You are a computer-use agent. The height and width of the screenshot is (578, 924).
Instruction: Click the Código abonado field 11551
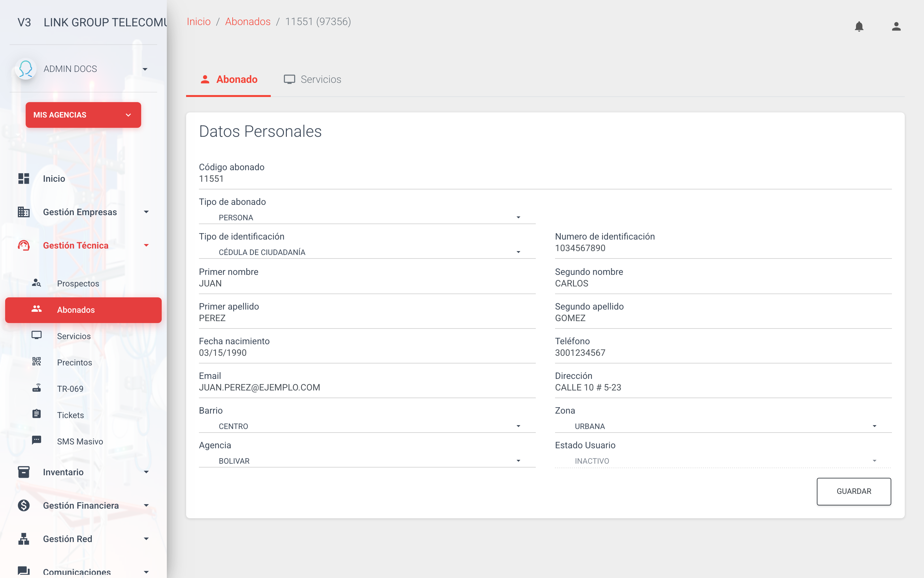545,179
